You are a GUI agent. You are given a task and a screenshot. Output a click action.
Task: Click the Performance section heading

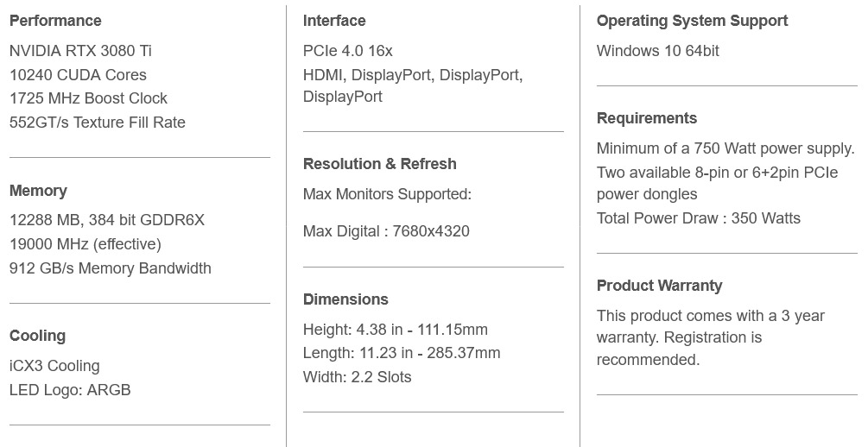coord(55,21)
